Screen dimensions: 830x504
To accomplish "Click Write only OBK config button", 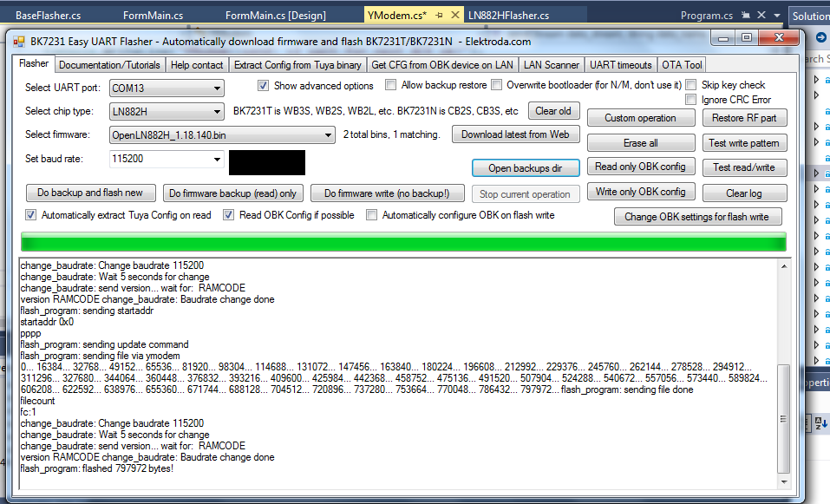I will 641,192.
